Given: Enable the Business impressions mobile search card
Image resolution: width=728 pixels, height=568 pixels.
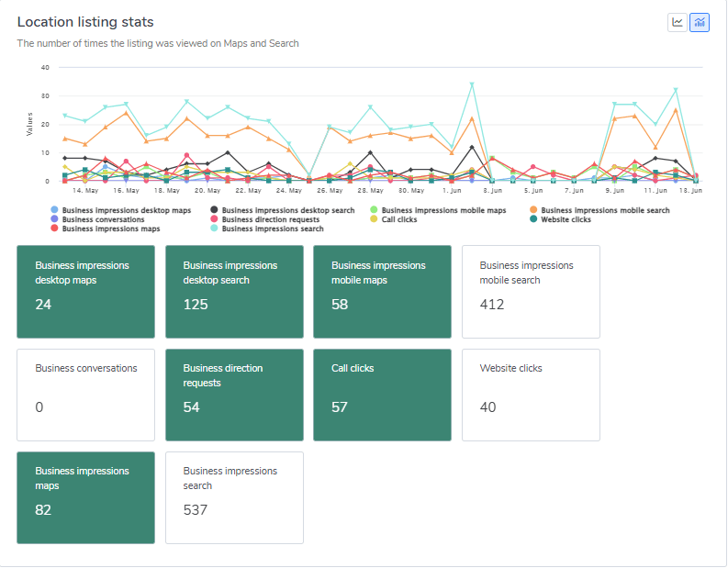Looking at the screenshot, I should 530,292.
